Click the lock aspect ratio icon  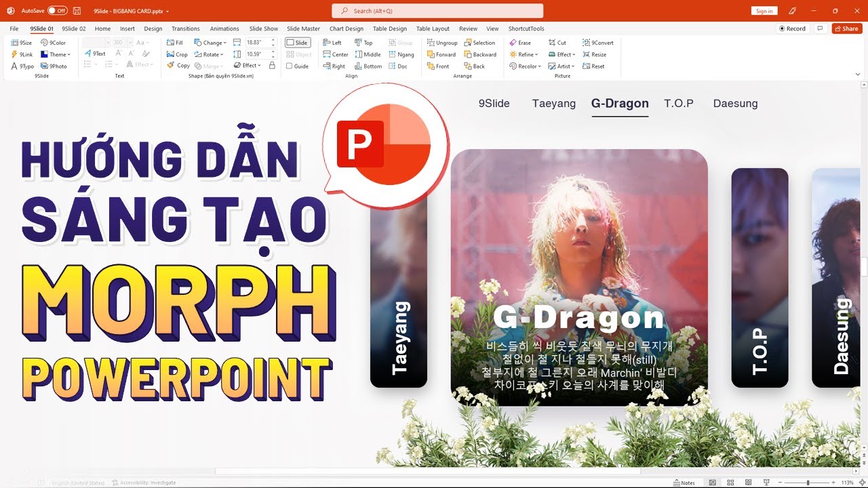pos(272,66)
